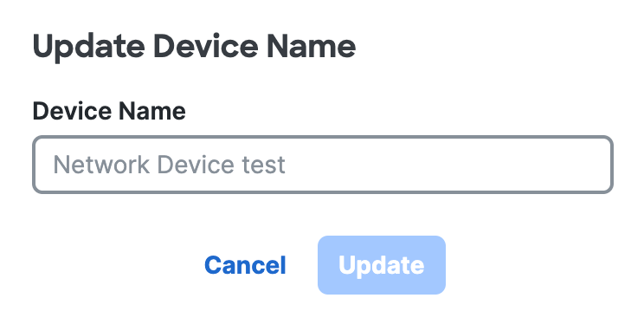
Task: Tap the disabled-looking Update button
Action: [x=382, y=265]
